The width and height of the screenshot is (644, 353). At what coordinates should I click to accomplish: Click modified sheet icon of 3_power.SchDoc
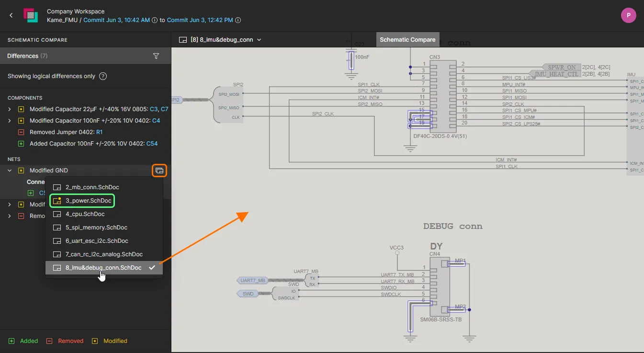57,201
